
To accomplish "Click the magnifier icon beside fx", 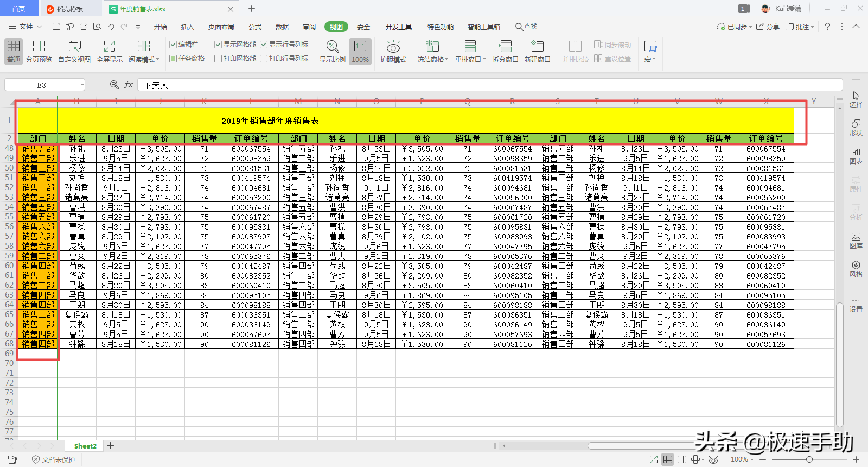I will pos(114,85).
